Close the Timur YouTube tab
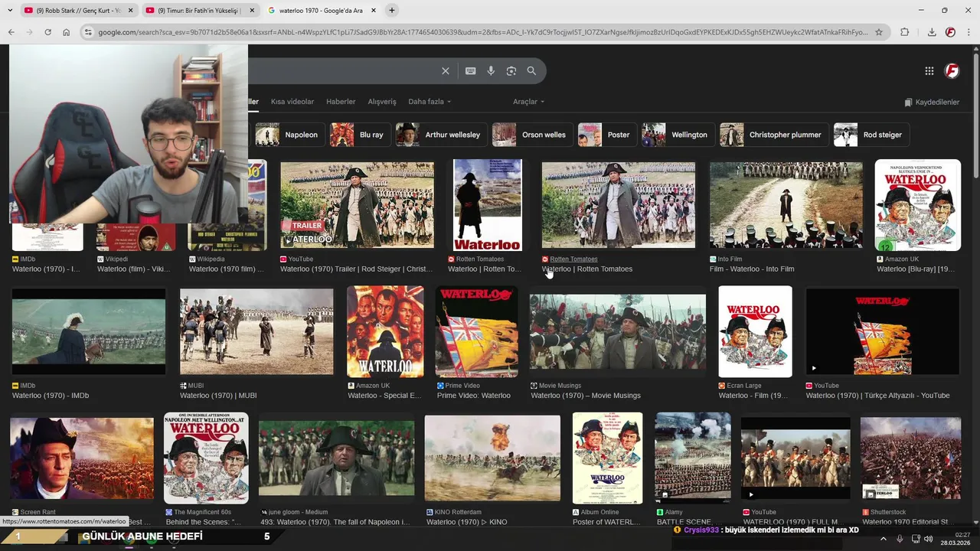This screenshot has width=980, height=551. point(252,11)
